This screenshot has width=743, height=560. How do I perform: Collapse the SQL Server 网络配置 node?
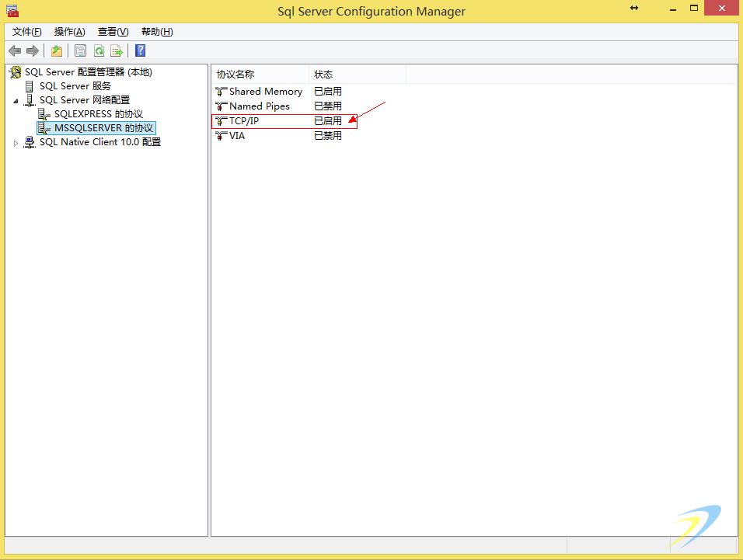pyautogui.click(x=16, y=101)
